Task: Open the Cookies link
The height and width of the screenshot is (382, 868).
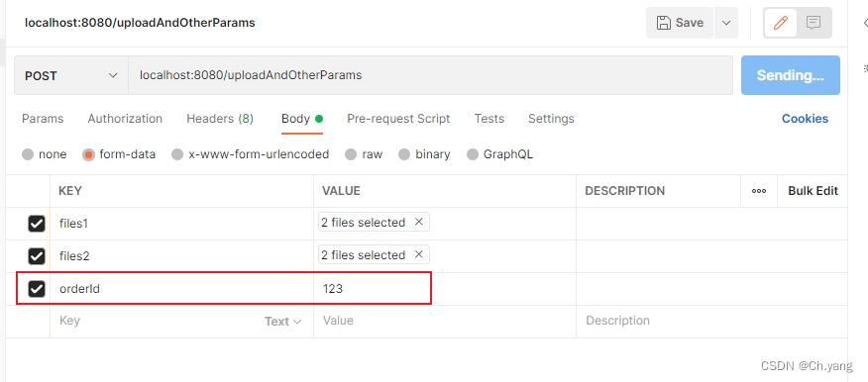Action: [805, 119]
